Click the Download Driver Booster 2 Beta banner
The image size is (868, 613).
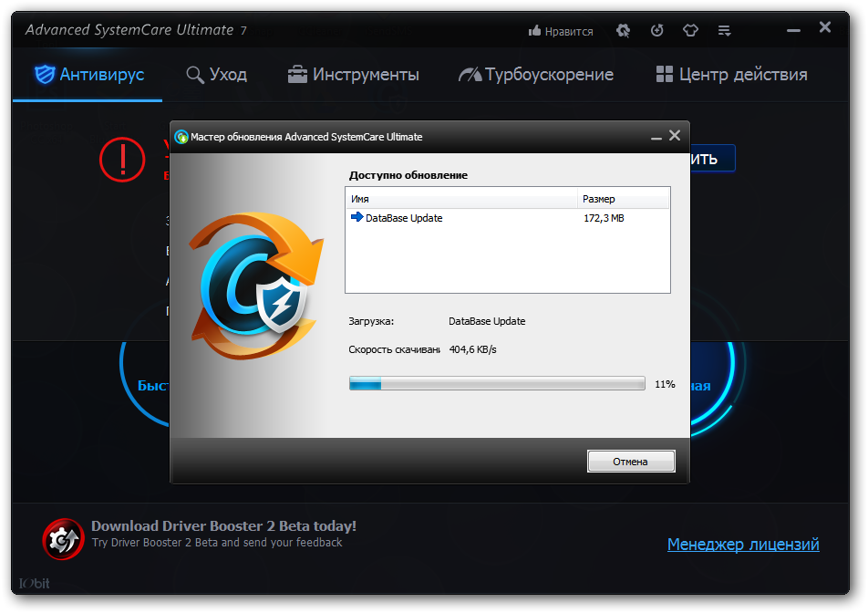(x=223, y=534)
